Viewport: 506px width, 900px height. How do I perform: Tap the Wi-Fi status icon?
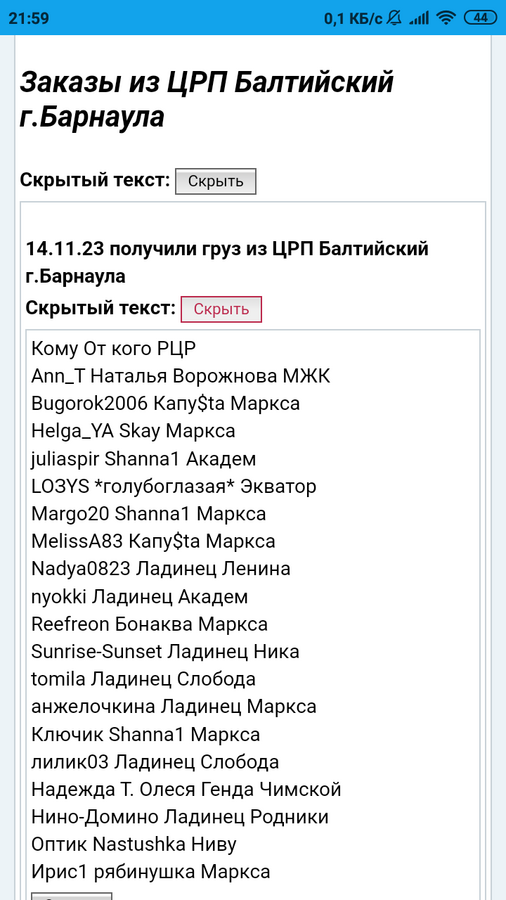click(x=446, y=18)
